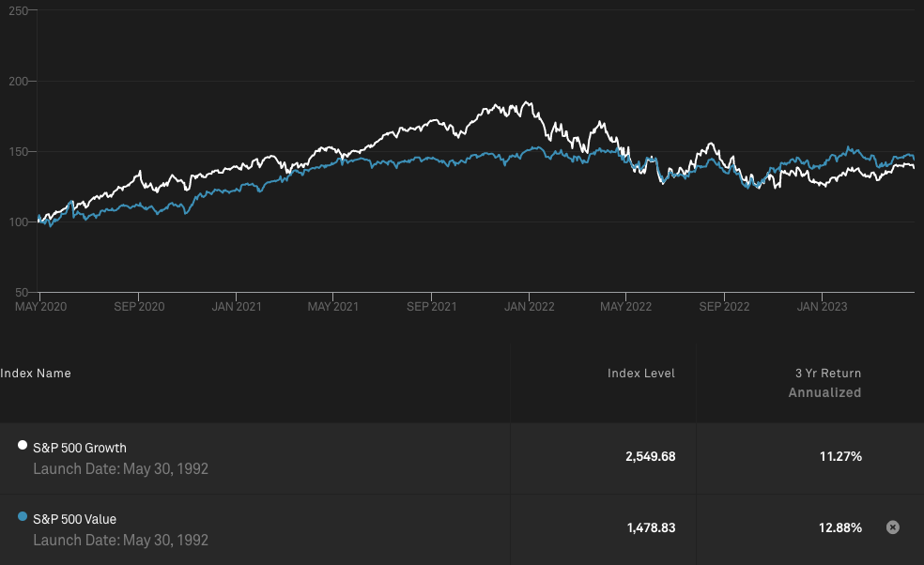Click the white S&P 500 Growth legend dot
Screen dimensions: 924x565
point(23,446)
